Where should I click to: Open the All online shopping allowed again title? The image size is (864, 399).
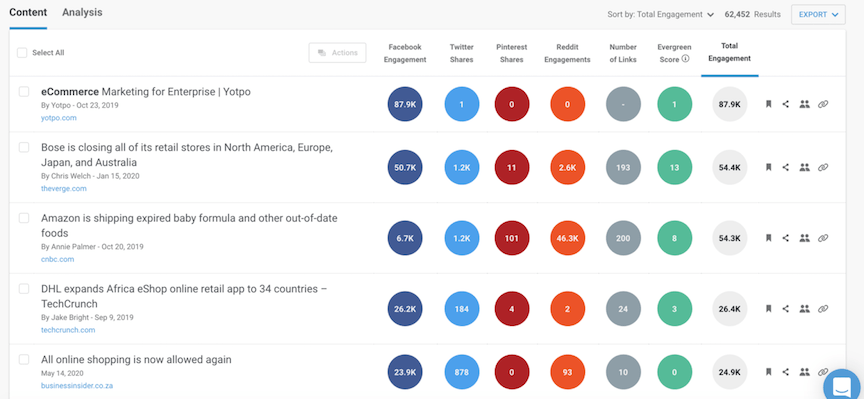[x=136, y=360]
